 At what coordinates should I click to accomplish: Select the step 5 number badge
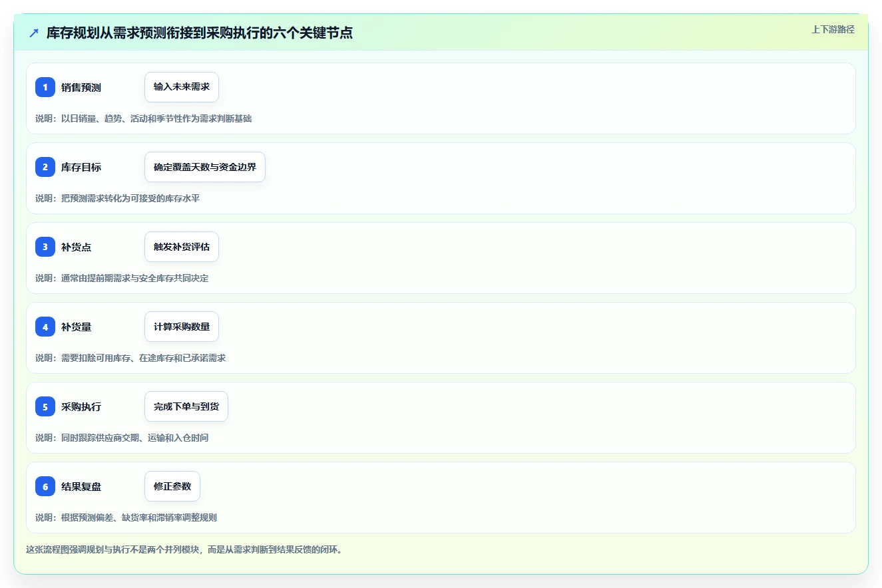(x=45, y=406)
